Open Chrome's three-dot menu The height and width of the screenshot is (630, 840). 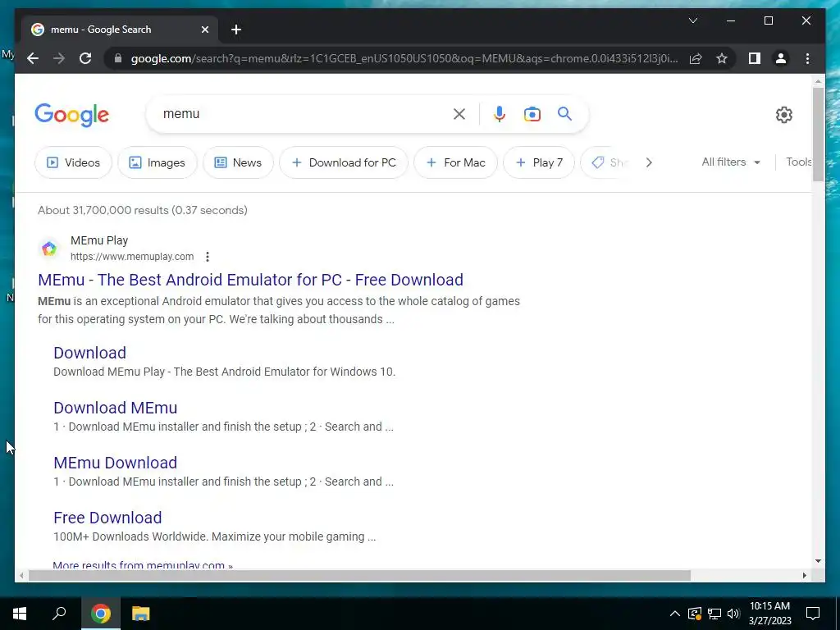click(807, 58)
